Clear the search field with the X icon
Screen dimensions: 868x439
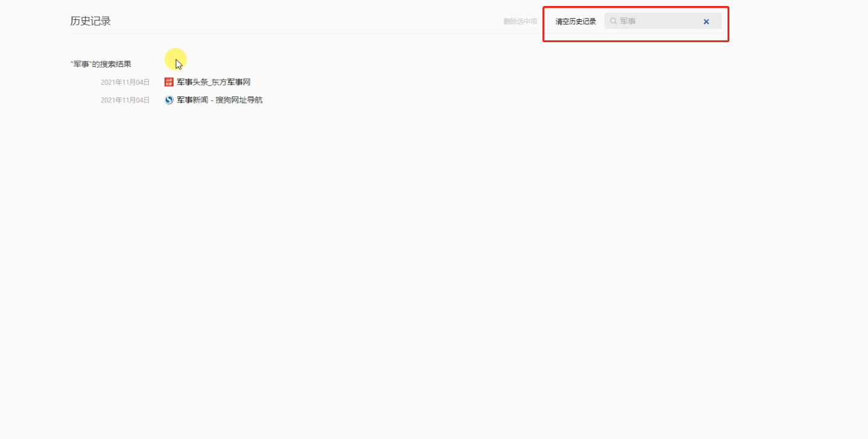pyautogui.click(x=706, y=22)
